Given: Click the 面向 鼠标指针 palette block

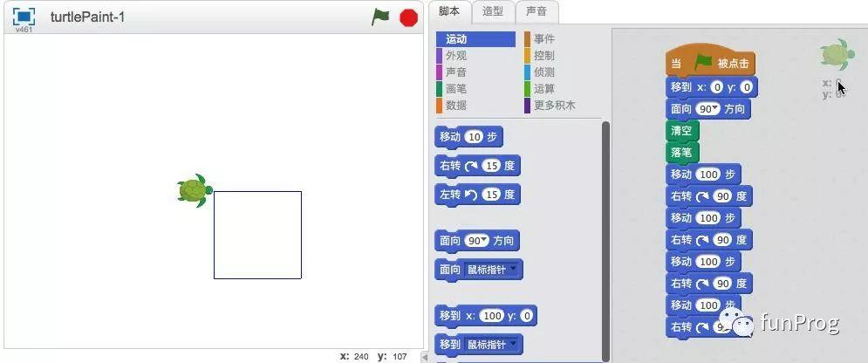Looking at the screenshot, I should pyautogui.click(x=479, y=270).
